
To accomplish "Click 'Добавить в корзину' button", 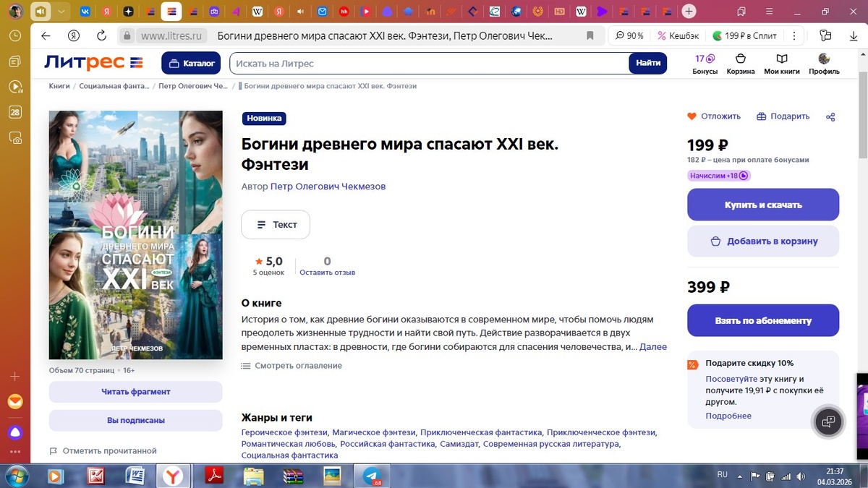I will [763, 241].
